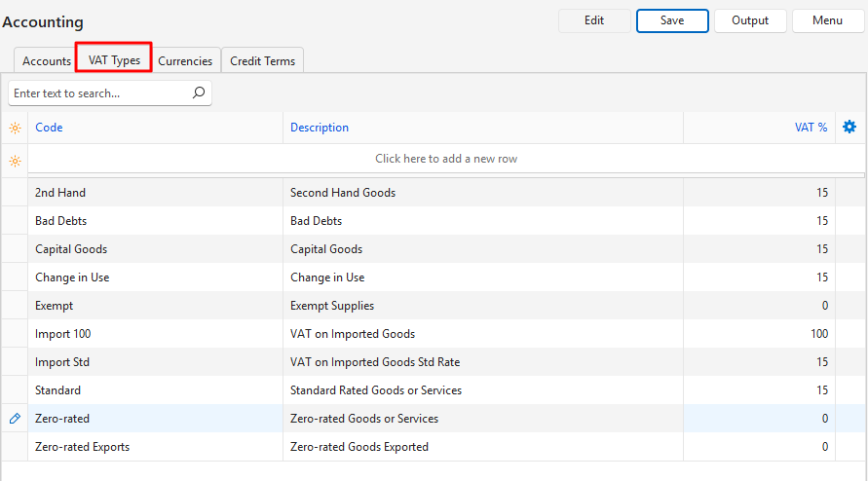868x481 pixels.
Task: Switch to the Currencies tab
Action: (185, 60)
